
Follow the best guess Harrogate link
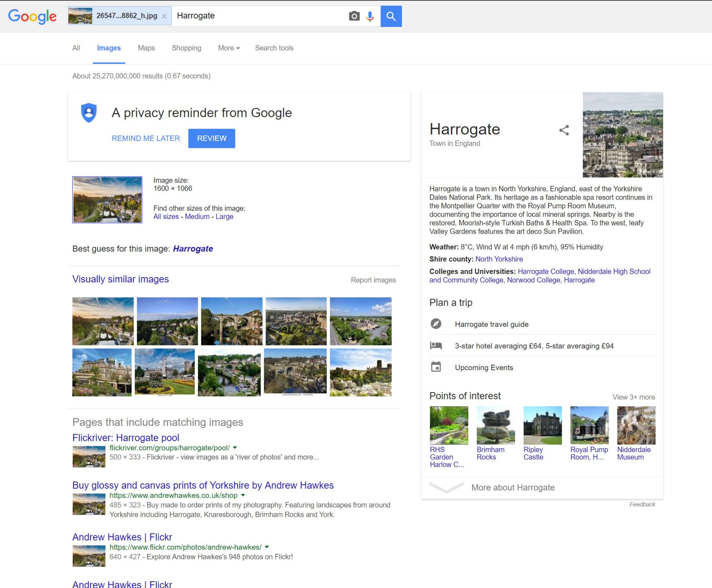193,249
